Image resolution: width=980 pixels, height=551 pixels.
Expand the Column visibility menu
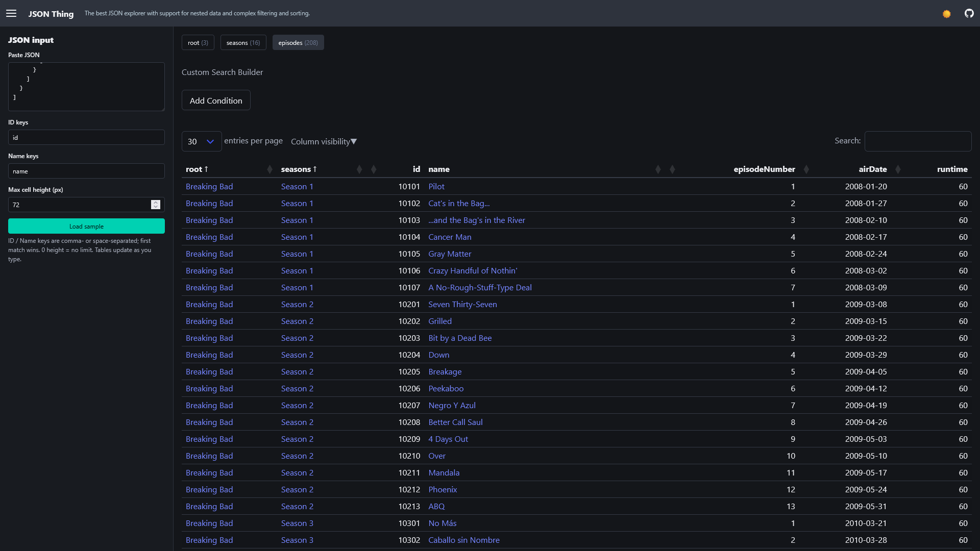324,141
